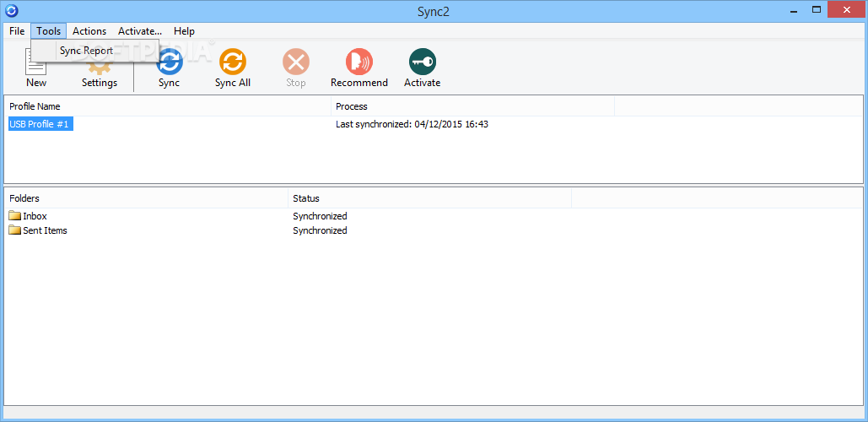Click the Sync2 app icon in title bar
Screen dimensions: 868x422
pos(11,11)
